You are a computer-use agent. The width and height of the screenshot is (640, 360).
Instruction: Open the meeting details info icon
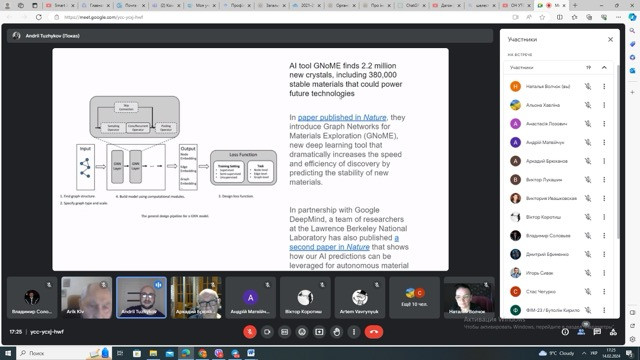565,332
